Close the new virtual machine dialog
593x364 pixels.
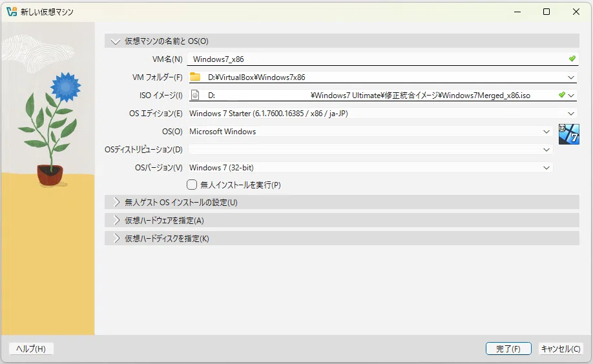pyautogui.click(x=576, y=12)
